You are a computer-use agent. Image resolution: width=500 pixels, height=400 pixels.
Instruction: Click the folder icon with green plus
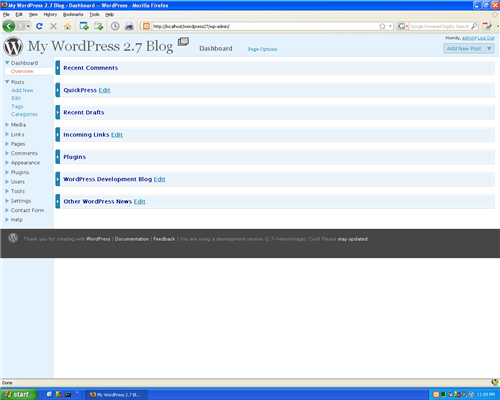(98, 26)
